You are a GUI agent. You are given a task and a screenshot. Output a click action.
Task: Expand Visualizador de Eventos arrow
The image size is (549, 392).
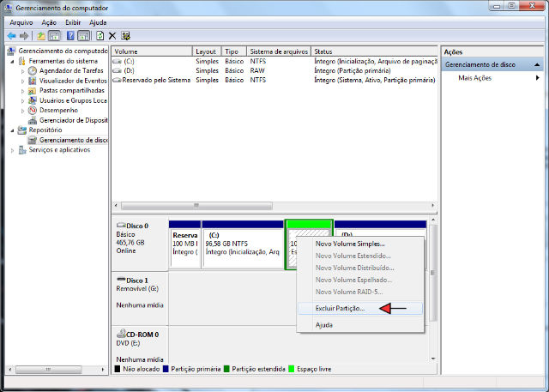[23, 81]
